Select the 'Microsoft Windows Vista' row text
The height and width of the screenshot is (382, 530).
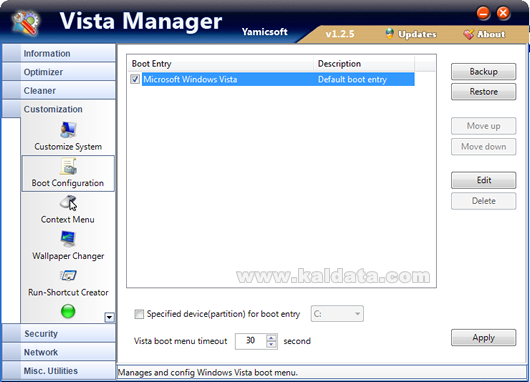(x=190, y=79)
